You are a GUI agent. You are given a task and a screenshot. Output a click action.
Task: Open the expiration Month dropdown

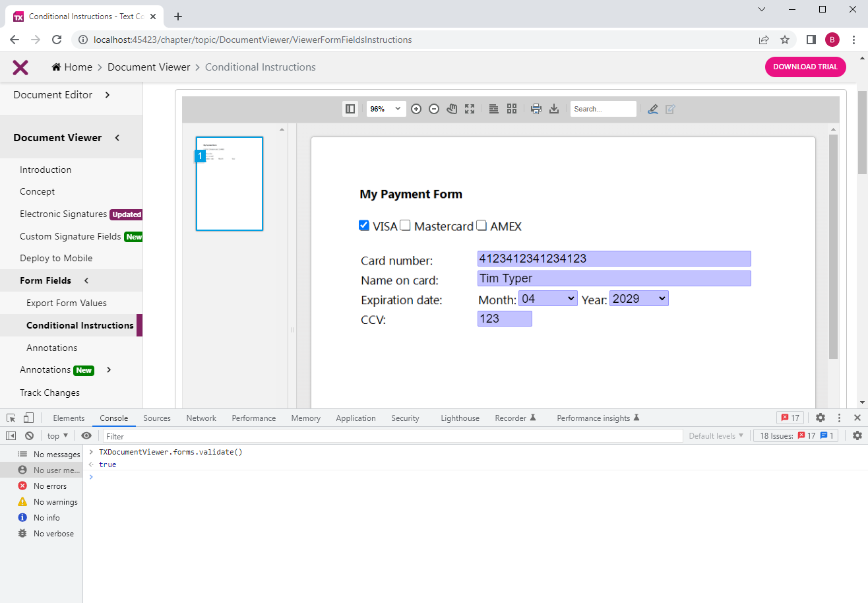coord(548,299)
